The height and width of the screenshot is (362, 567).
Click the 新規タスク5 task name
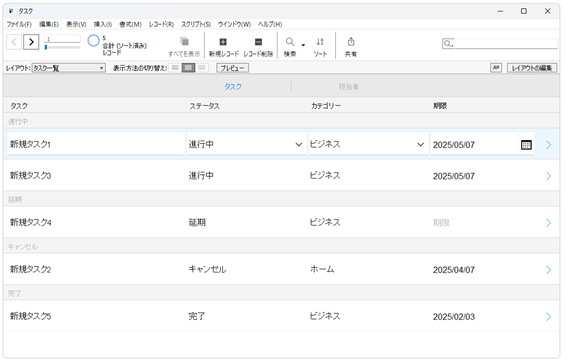coord(30,316)
